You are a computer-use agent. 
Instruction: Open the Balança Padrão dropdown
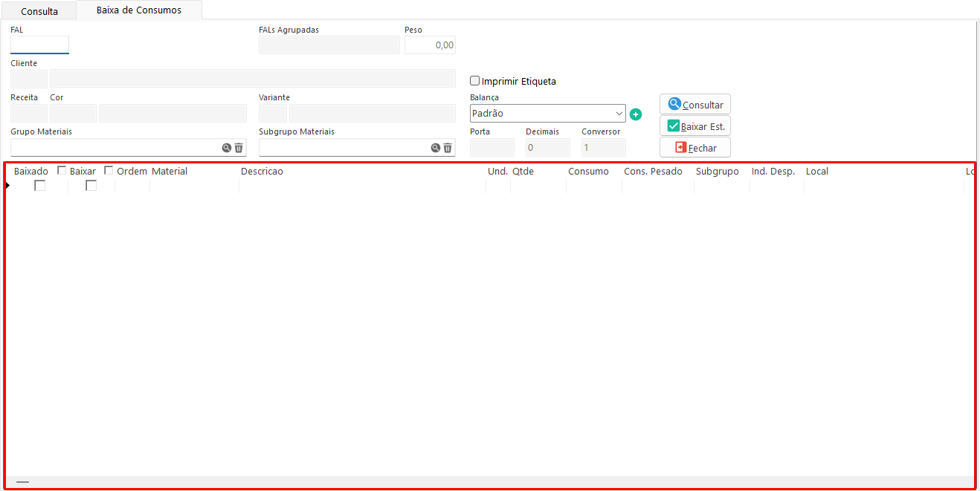point(548,114)
